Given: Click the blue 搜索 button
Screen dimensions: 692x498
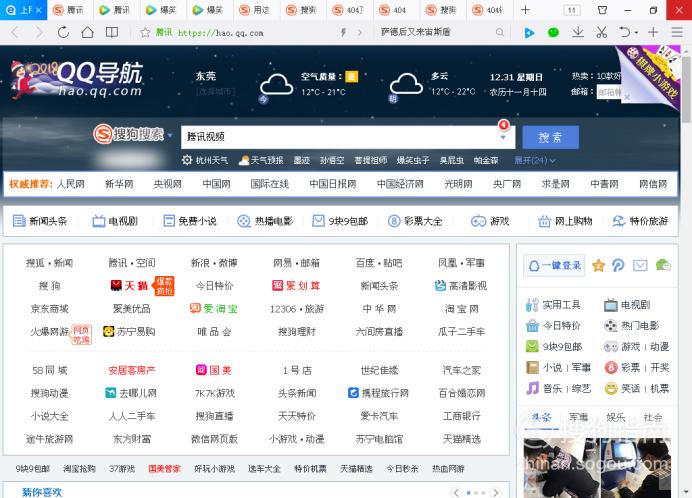Looking at the screenshot, I should pos(550,137).
